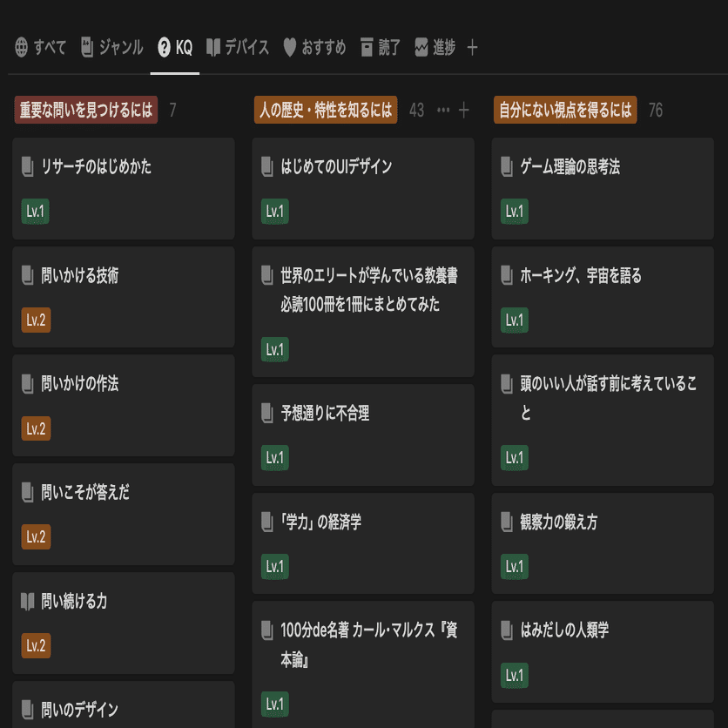Click the question-mark icon on the KQ tab

(162, 49)
